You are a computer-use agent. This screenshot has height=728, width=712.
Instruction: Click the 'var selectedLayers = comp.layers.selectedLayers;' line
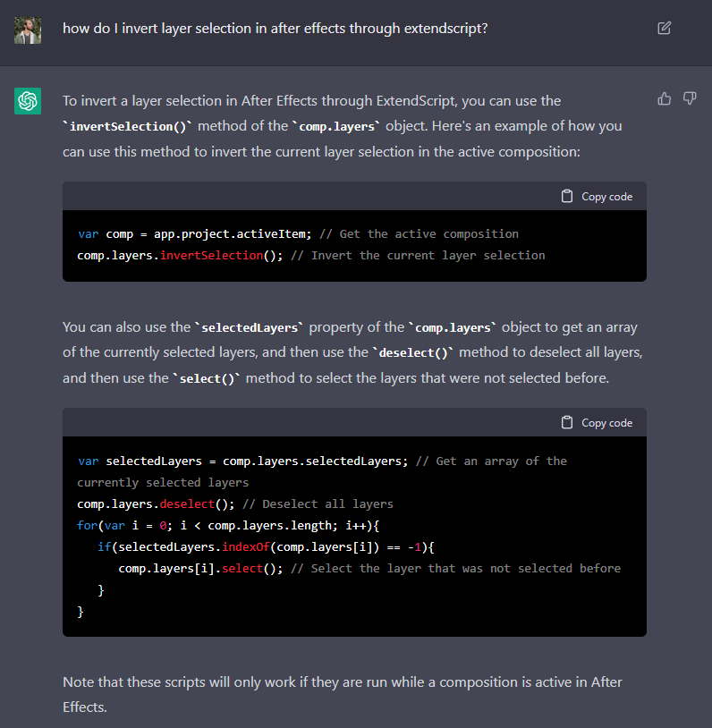click(243, 461)
